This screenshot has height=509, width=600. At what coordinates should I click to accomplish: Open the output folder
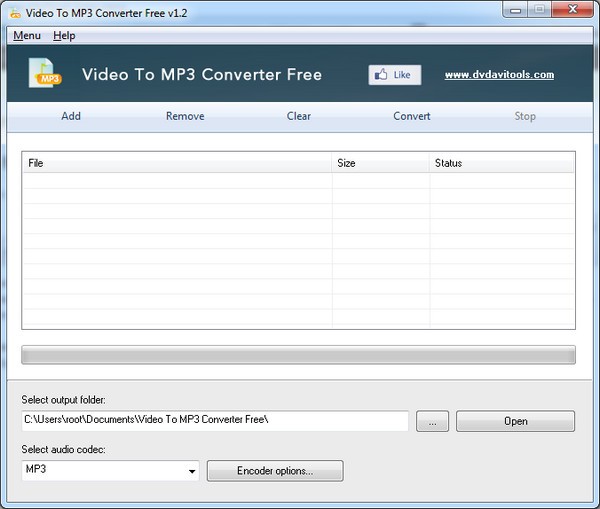pos(515,421)
